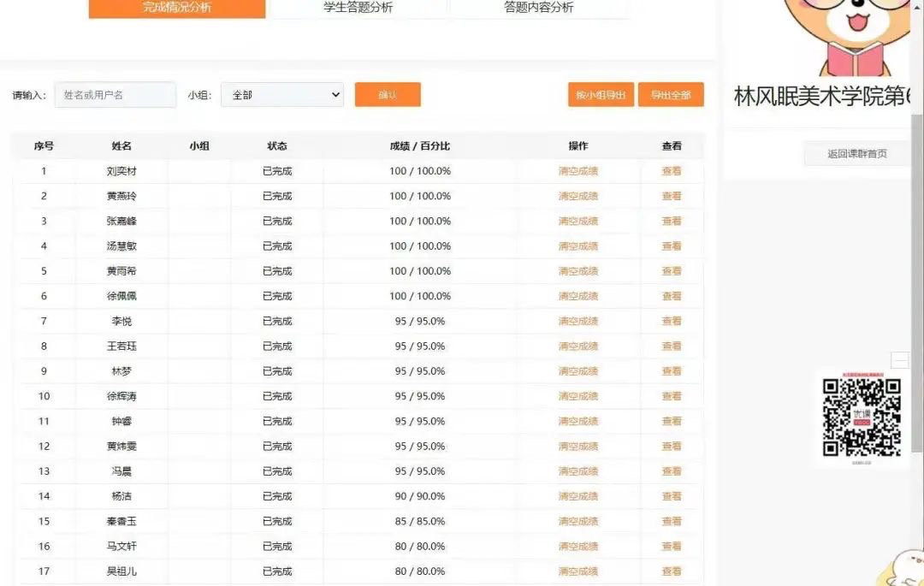Open 查看 link for 吴祖儿
This screenshot has width=924, height=586.
672,571
